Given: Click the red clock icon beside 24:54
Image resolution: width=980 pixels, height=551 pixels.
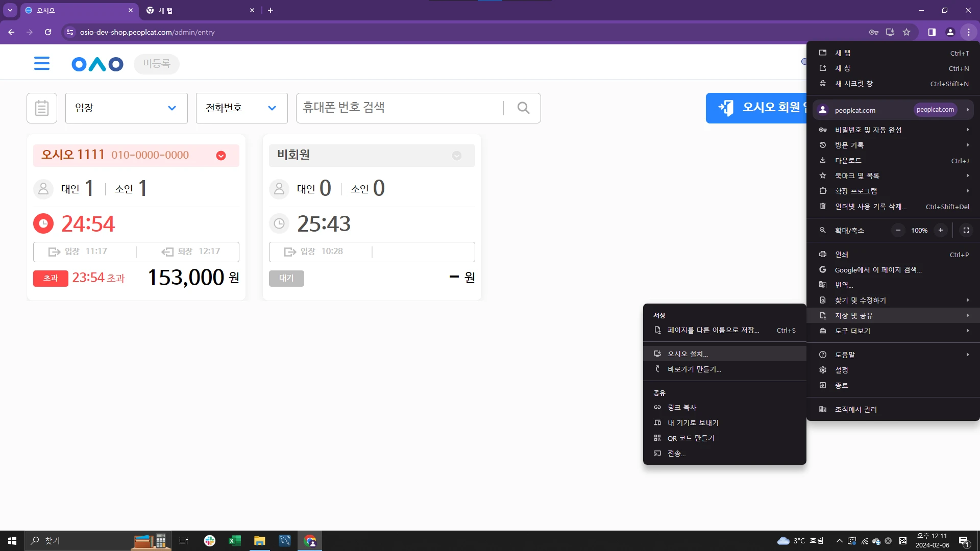Looking at the screenshot, I should (x=43, y=223).
